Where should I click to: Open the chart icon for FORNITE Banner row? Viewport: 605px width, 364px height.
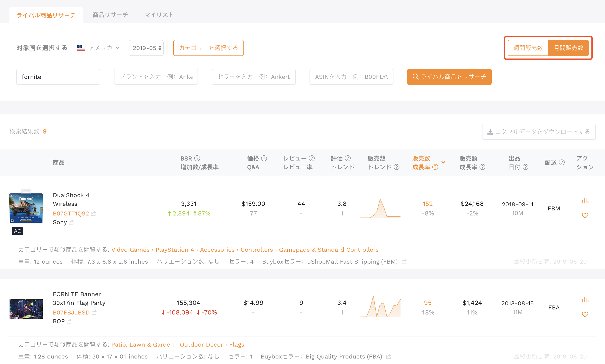(585, 300)
